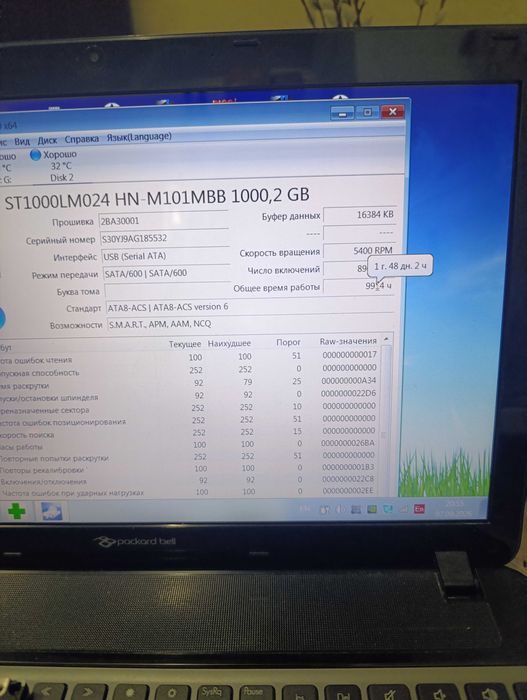Click raw value 0000000022C8
The height and width of the screenshot is (700, 527).
[x=348, y=479]
